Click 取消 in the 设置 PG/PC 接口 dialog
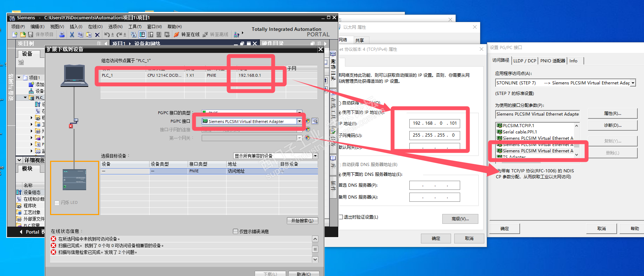This screenshot has height=276, width=644. pos(602,229)
